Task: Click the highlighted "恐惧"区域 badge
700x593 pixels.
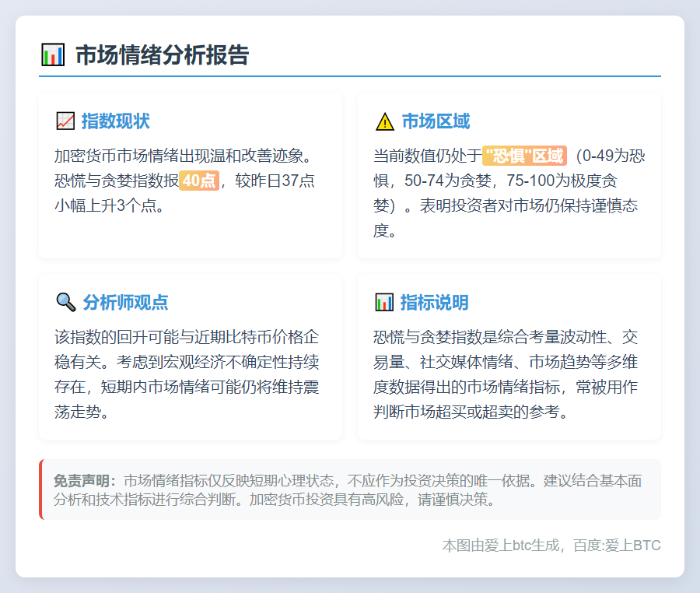Action: pos(524,156)
